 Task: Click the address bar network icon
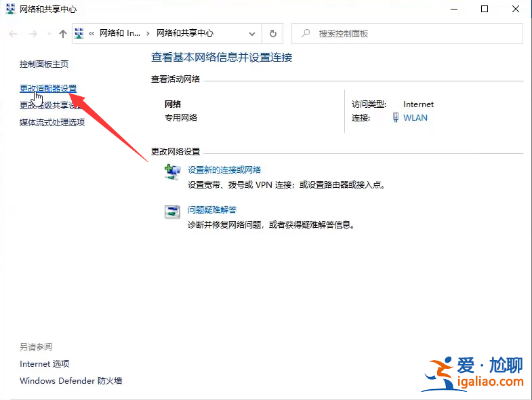79,33
